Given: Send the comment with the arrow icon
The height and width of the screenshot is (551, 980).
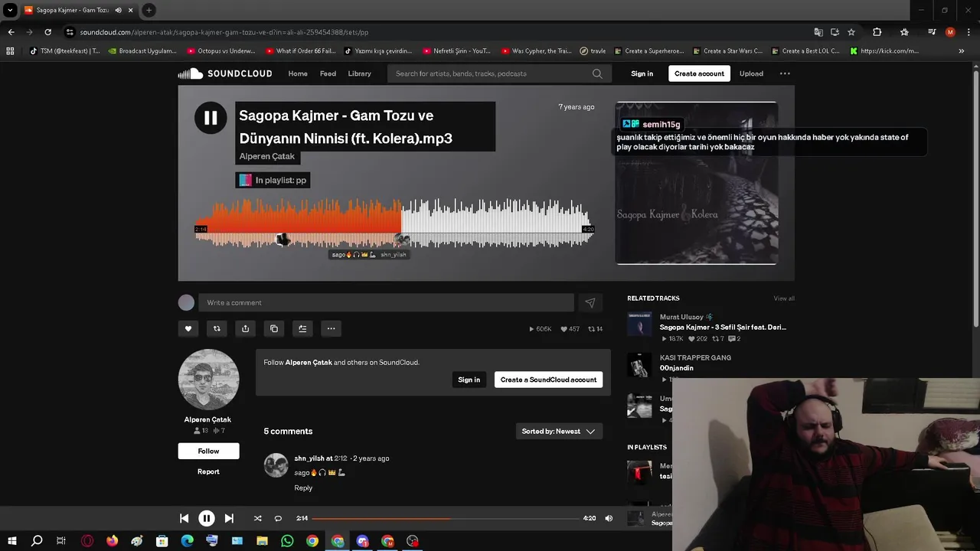Looking at the screenshot, I should coord(590,302).
